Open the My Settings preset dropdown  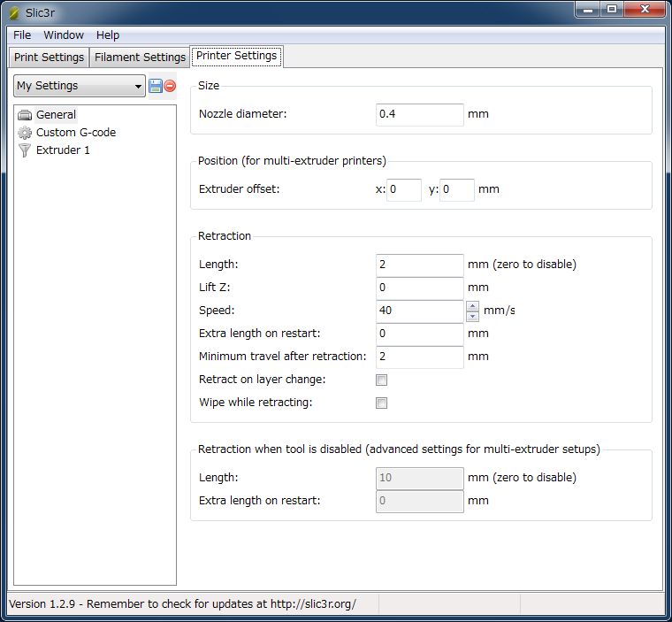coord(80,86)
